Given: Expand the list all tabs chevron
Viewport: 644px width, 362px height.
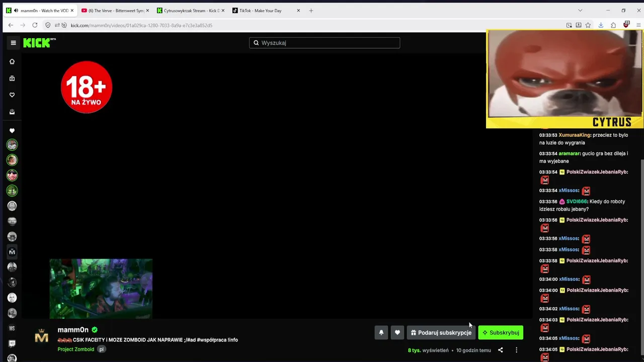Looking at the screenshot, I should [580, 11].
